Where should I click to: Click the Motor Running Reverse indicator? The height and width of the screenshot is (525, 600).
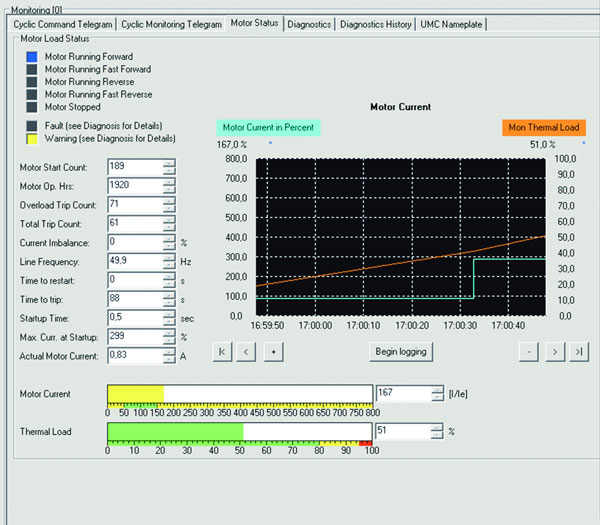pyautogui.click(x=33, y=81)
